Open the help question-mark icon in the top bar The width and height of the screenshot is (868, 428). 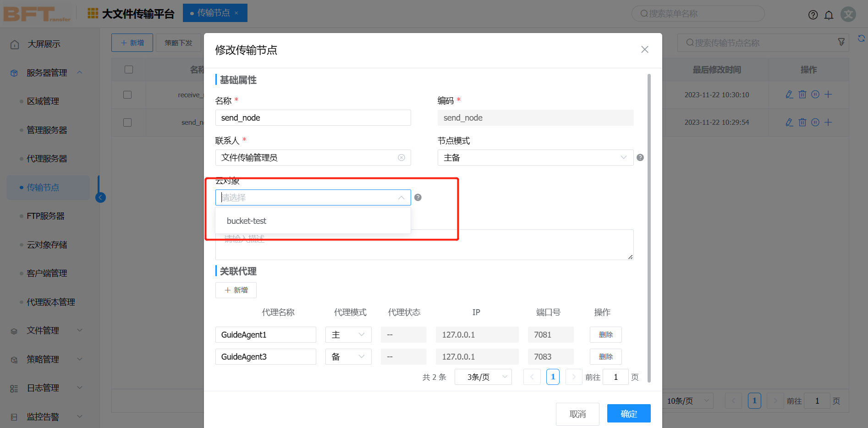813,15
